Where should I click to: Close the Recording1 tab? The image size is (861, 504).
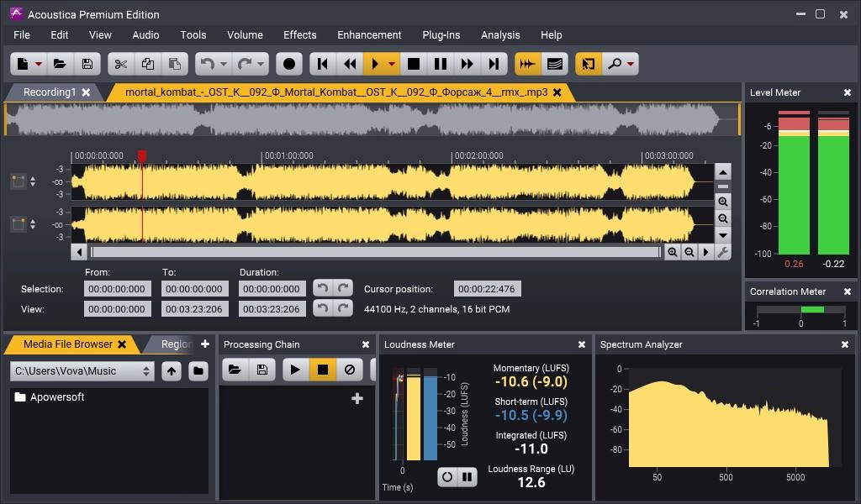tap(87, 92)
